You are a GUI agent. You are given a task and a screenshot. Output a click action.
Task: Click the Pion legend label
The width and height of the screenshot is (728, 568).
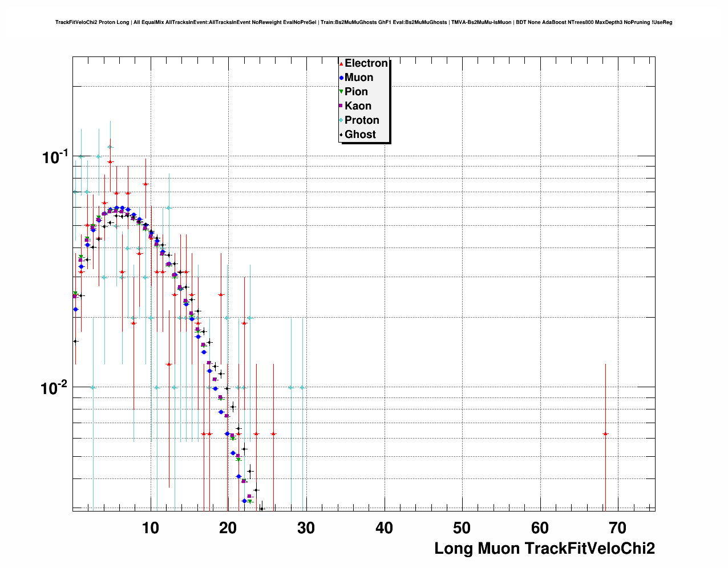[356, 92]
